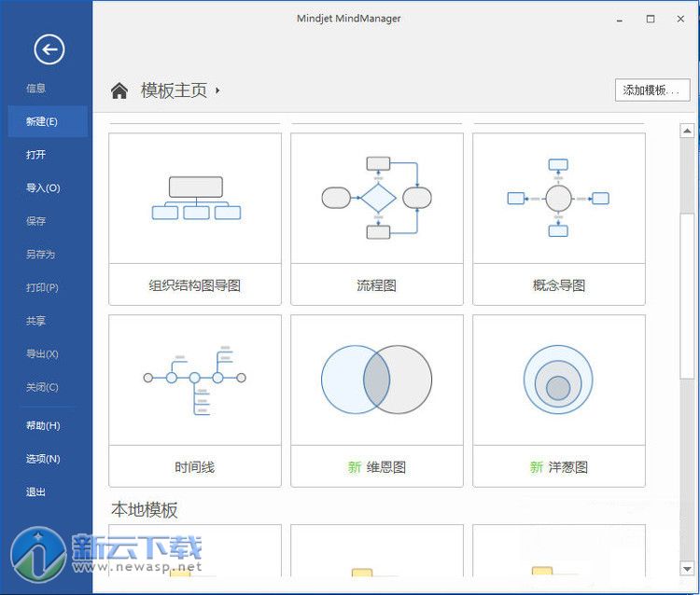Click the 本地模板 section heading
The width and height of the screenshot is (700, 595).
[145, 509]
